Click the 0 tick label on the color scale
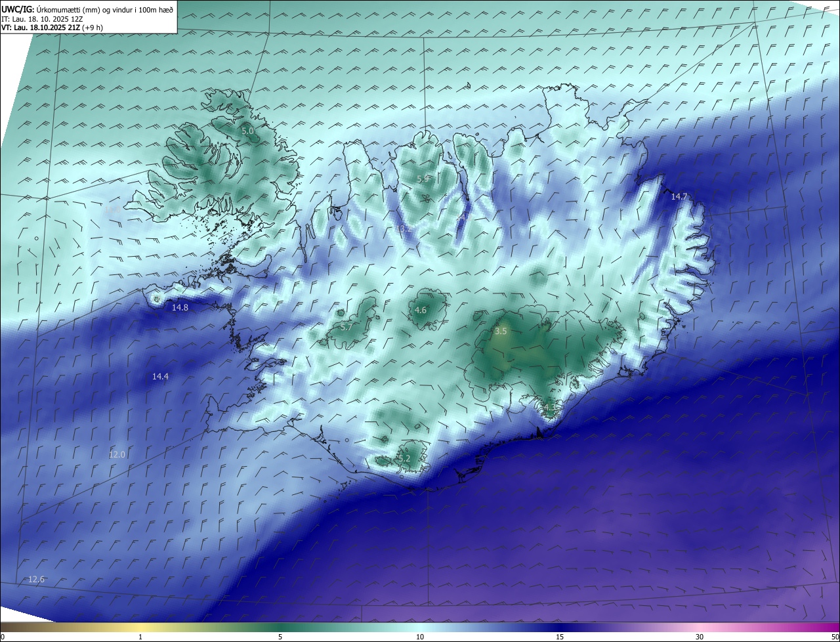The height and width of the screenshot is (642, 840). click(x=3, y=637)
